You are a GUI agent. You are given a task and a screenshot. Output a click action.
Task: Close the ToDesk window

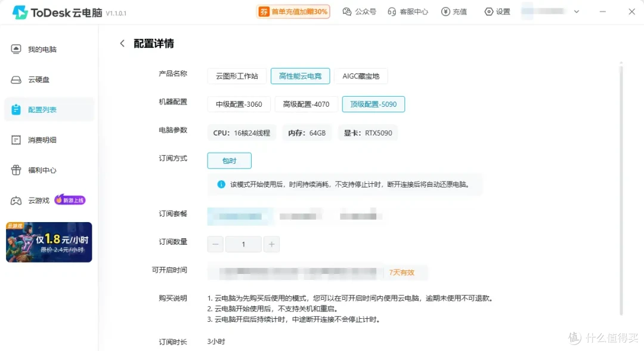pyautogui.click(x=631, y=11)
